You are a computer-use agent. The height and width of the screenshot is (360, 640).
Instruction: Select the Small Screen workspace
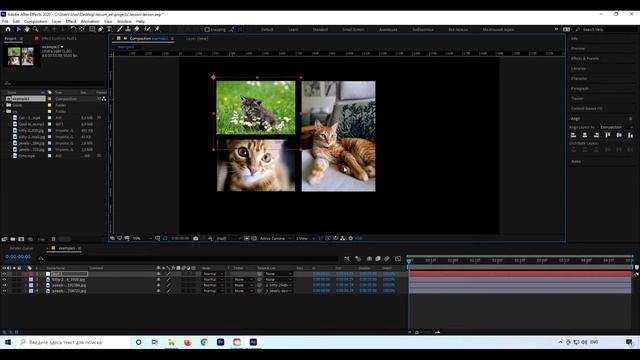(353, 29)
